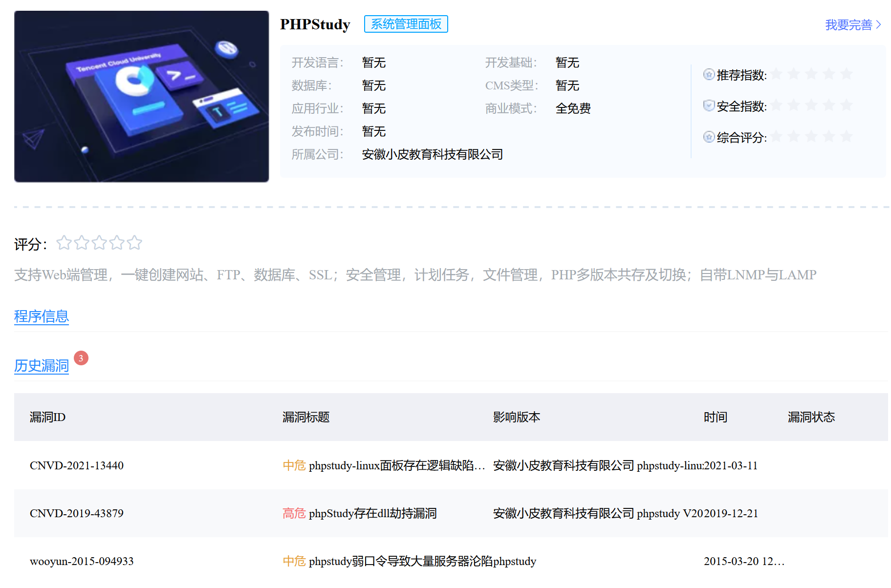Click the 漏洞状态 column header
Image resolution: width=891 pixels, height=588 pixels.
(811, 417)
